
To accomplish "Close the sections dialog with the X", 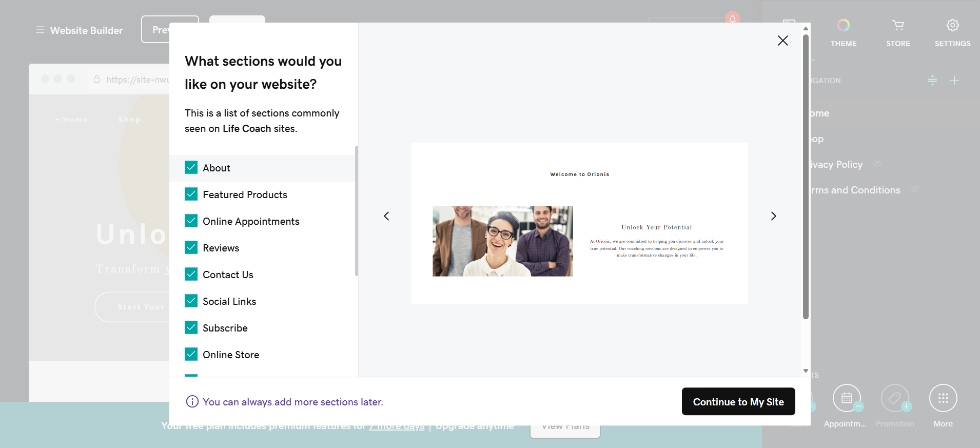I will point(782,41).
